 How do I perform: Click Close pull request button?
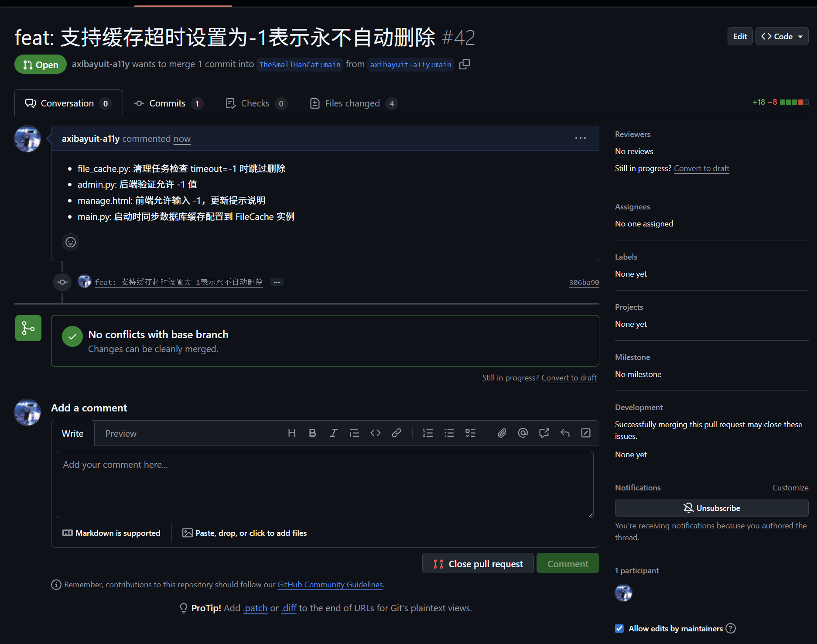pos(478,564)
